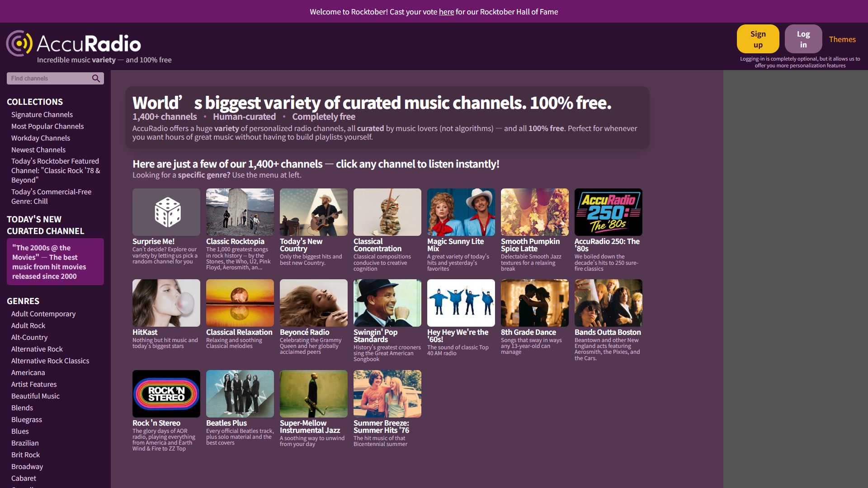Select the Beatles Plus thumbnail
The height and width of the screenshot is (488, 868).
[240, 394]
